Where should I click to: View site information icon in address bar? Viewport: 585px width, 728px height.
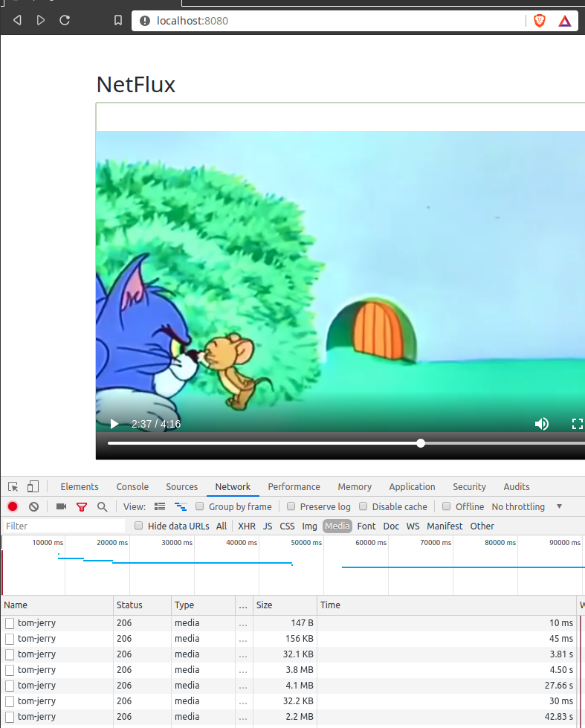point(145,21)
